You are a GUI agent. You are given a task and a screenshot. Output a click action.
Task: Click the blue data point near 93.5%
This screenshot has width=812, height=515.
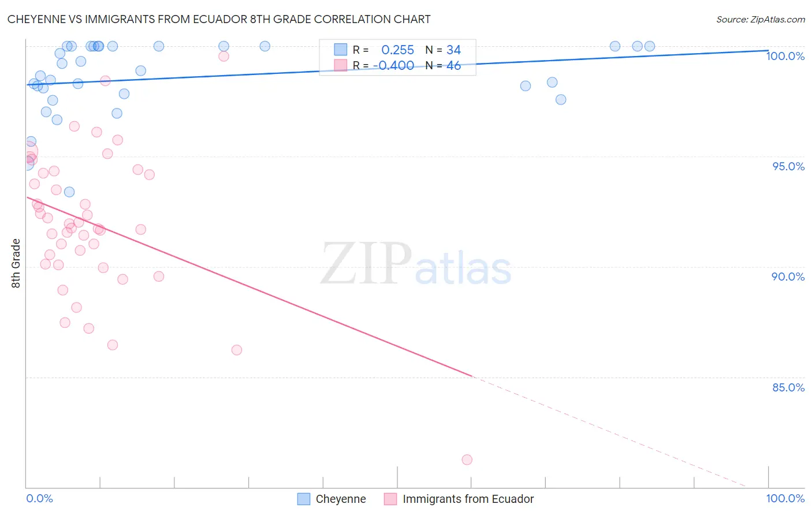pyautogui.click(x=69, y=192)
